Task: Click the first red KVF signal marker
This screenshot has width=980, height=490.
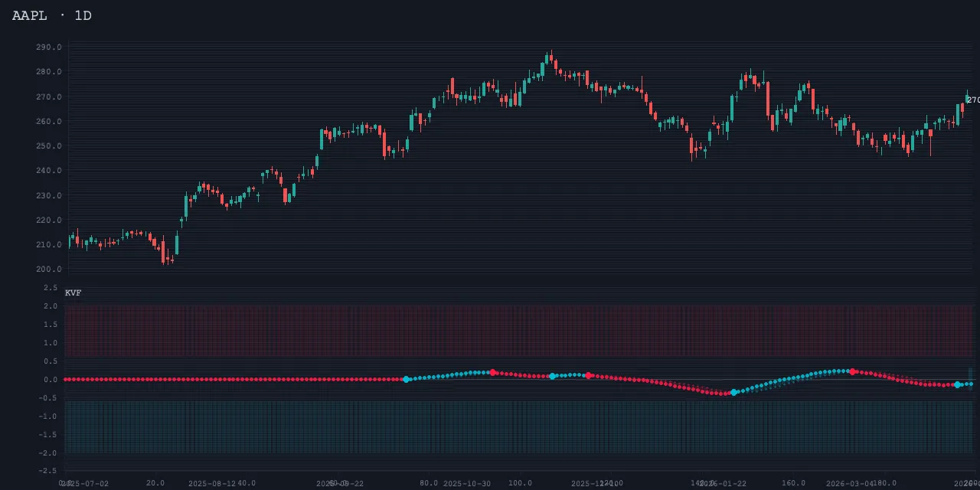Action: [493, 372]
